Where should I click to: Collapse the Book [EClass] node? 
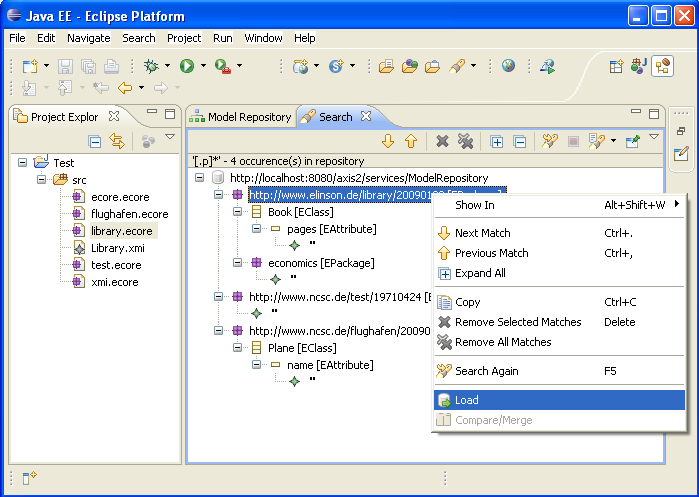(x=238, y=212)
